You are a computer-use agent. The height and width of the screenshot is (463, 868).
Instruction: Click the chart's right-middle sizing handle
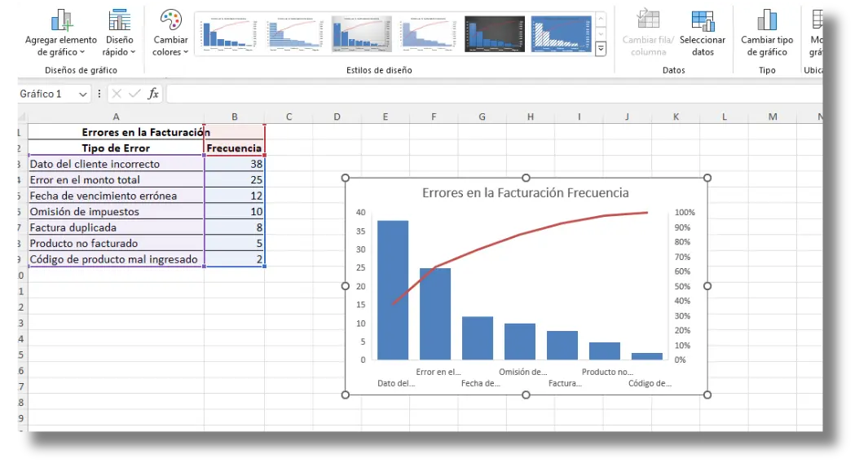coord(707,286)
